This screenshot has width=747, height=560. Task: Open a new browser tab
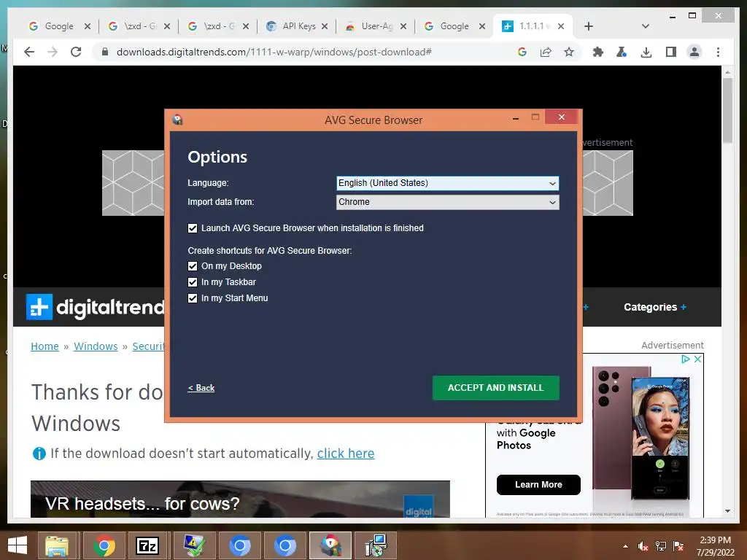589,26
